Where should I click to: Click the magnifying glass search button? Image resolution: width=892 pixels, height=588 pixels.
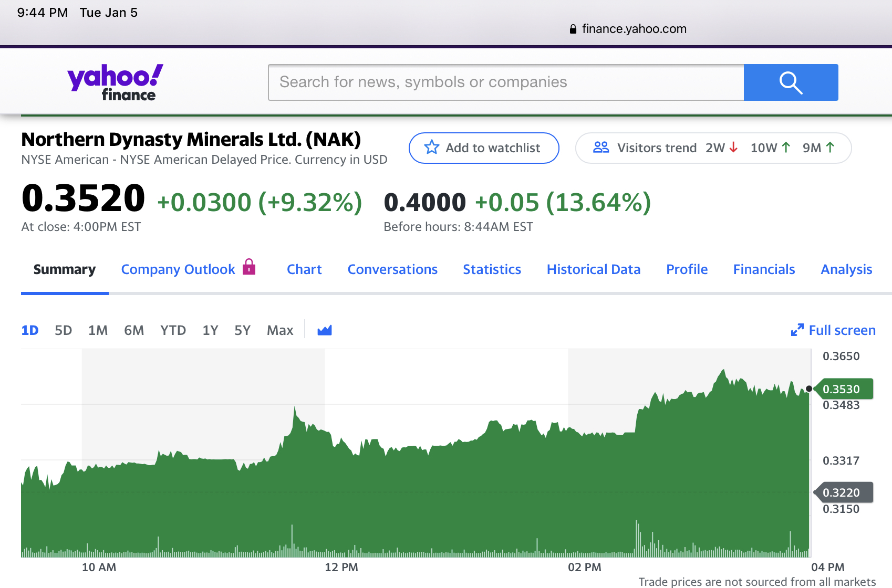click(791, 82)
